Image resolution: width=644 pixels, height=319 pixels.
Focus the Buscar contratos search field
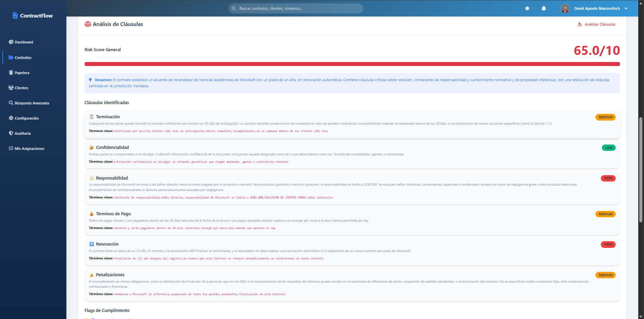click(296, 8)
